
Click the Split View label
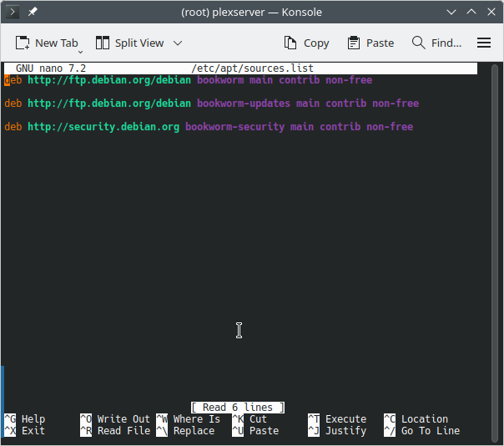(x=139, y=43)
